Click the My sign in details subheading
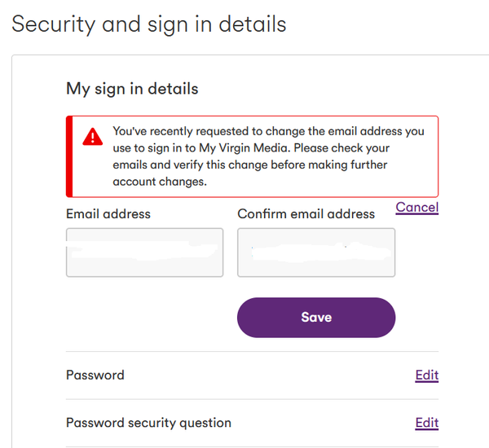This screenshot has width=489, height=448. click(132, 89)
